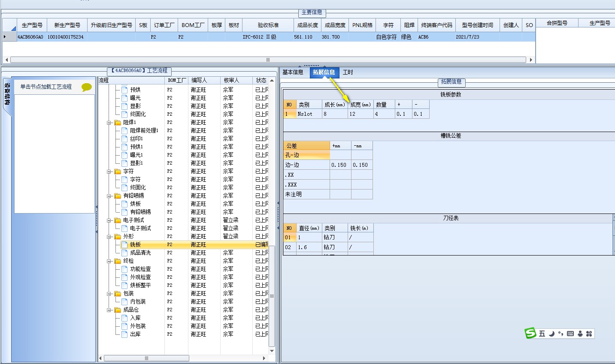Click the document icon beside 出库
The image size is (615, 364).
pyautogui.click(x=124, y=334)
